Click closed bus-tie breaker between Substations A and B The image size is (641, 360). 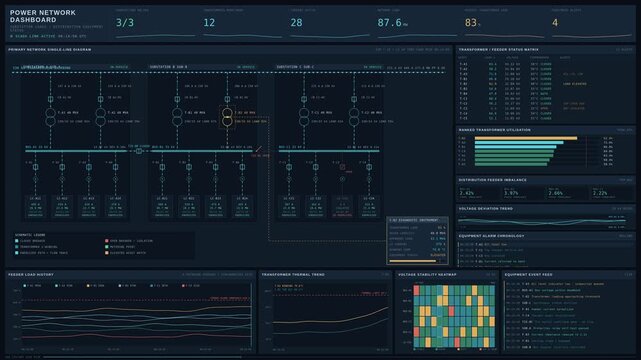[139, 151]
